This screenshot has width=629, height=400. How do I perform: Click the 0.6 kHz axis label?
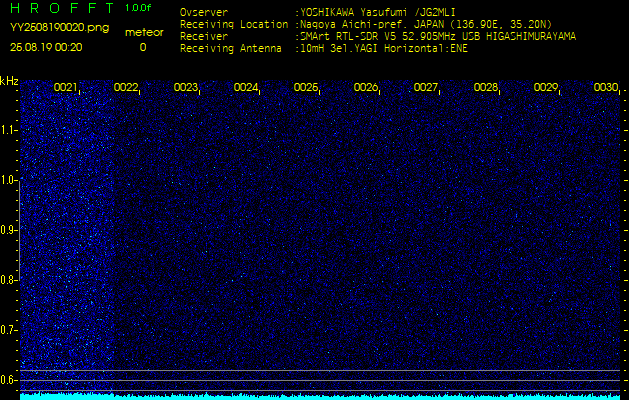[x=8, y=380]
